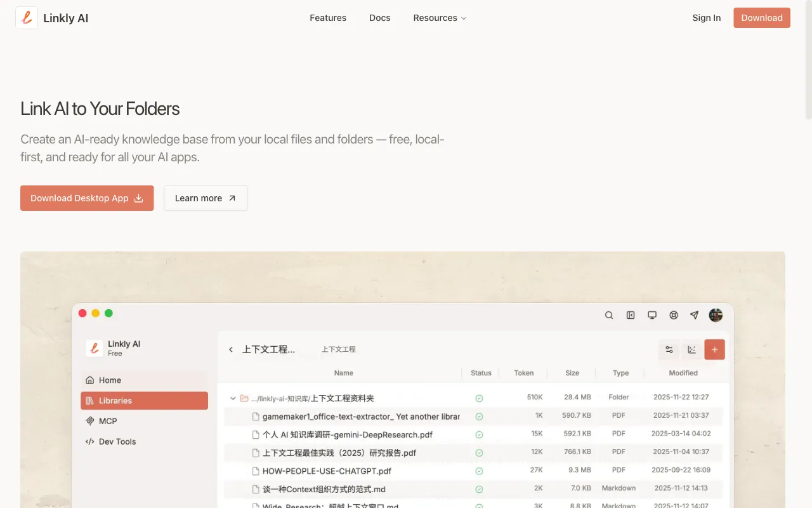Open the user avatar in app preview
Image resolution: width=812 pixels, height=508 pixels.
[x=716, y=315]
